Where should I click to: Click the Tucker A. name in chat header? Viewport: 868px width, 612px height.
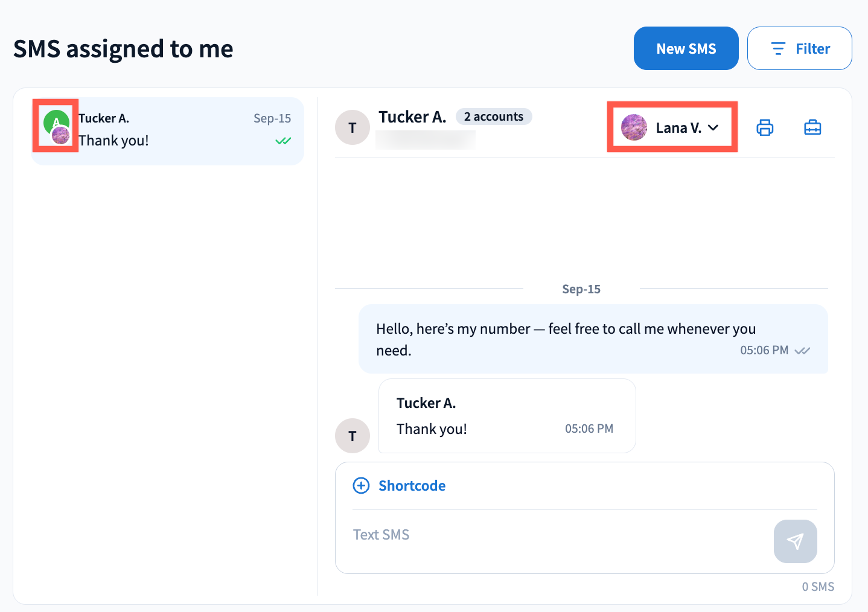412,116
